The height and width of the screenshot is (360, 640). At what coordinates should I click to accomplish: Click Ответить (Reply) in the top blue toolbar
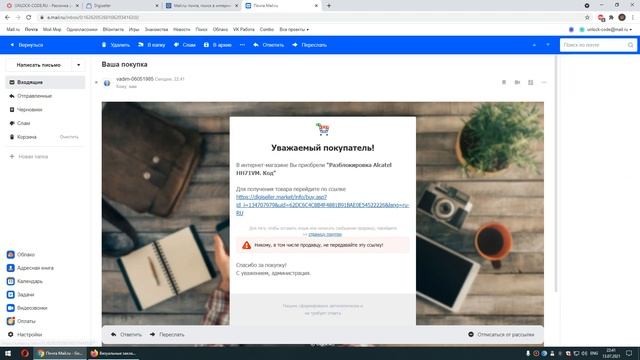268,45
